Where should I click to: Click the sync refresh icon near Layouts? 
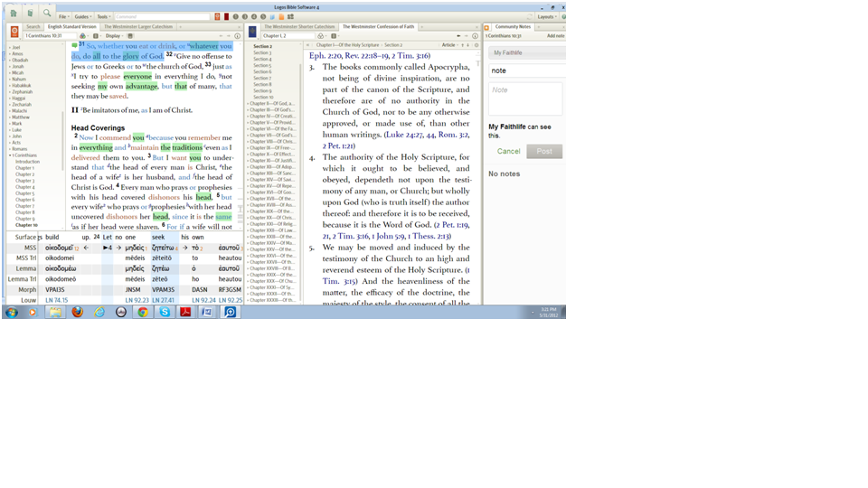click(x=530, y=16)
